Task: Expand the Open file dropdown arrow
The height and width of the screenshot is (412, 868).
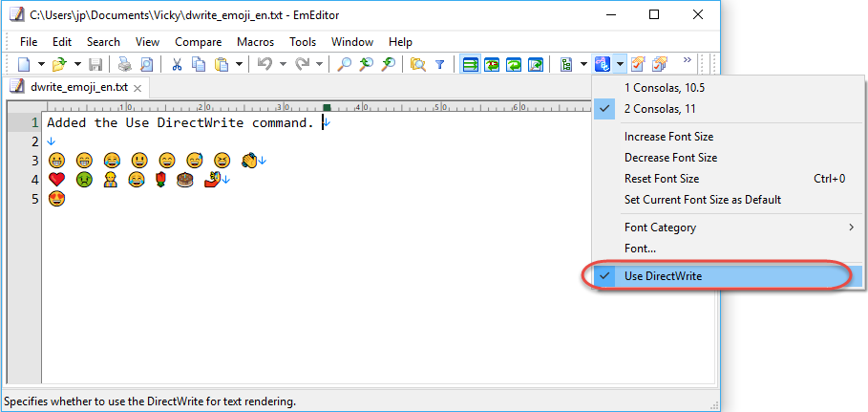Action: click(x=77, y=64)
